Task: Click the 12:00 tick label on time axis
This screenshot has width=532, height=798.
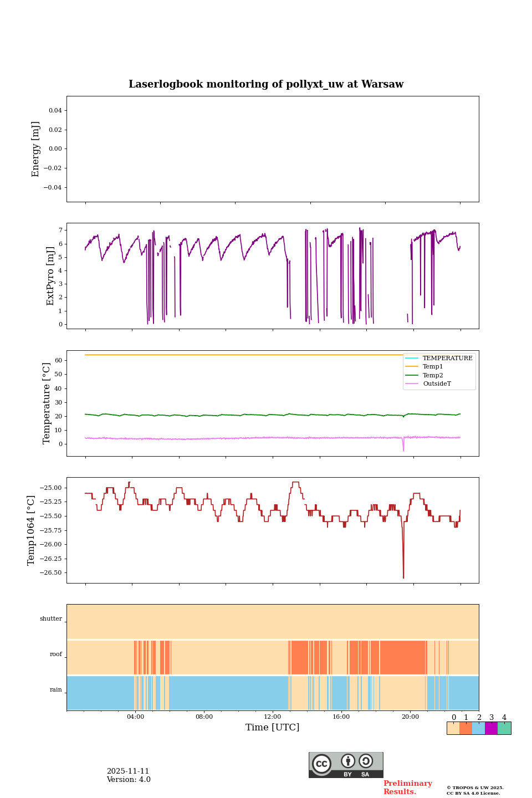Action: 273,717
